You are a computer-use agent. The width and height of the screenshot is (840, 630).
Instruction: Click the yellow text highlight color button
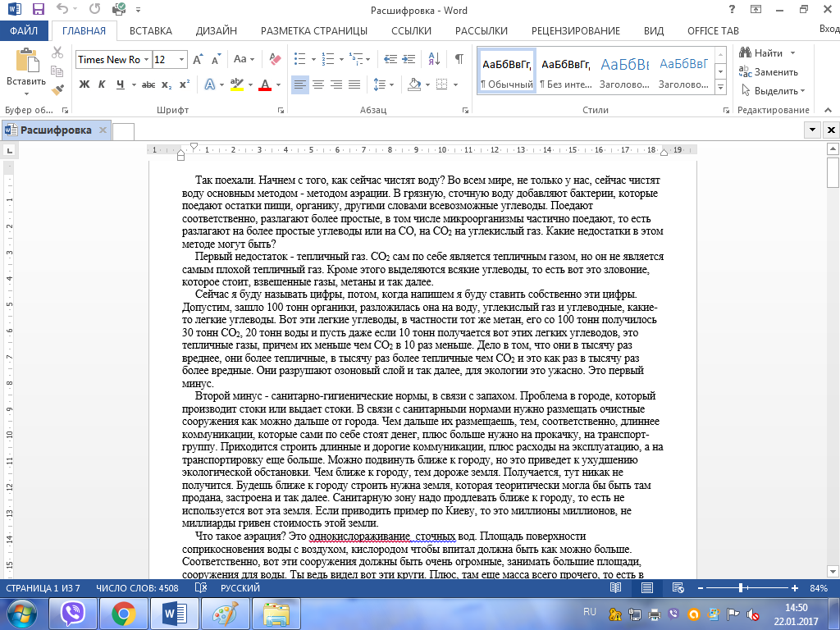[x=237, y=84]
